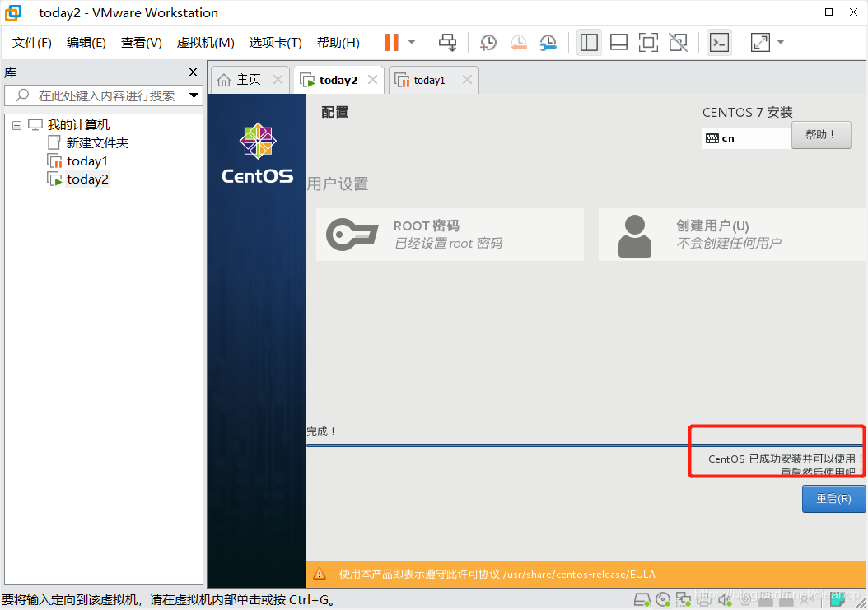Select the today2 tab

pyautogui.click(x=338, y=81)
